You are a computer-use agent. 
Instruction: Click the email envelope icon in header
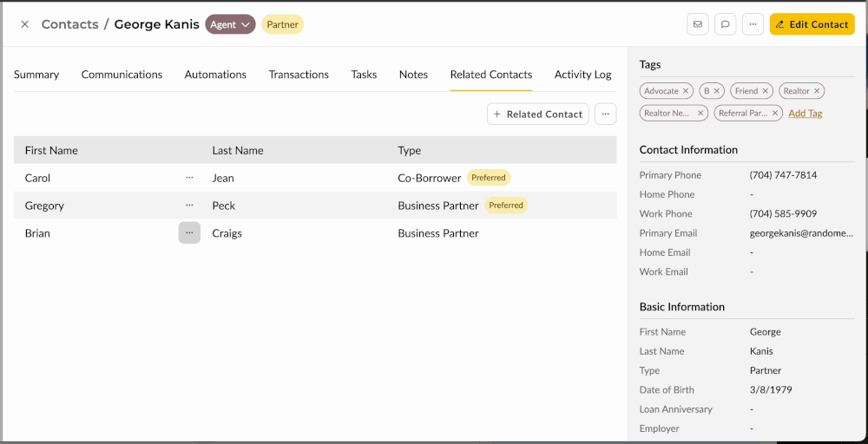pyautogui.click(x=697, y=24)
